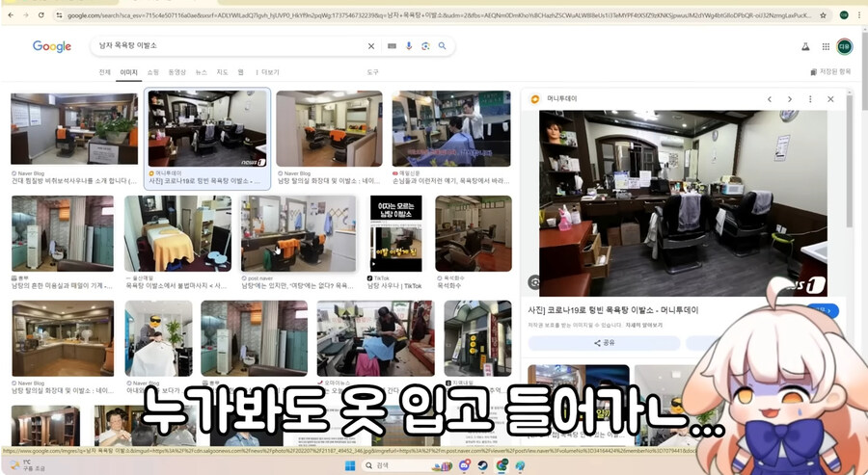This screenshot has width=868, height=475.
Task: View site information icon in address bar
Action: click(59, 15)
